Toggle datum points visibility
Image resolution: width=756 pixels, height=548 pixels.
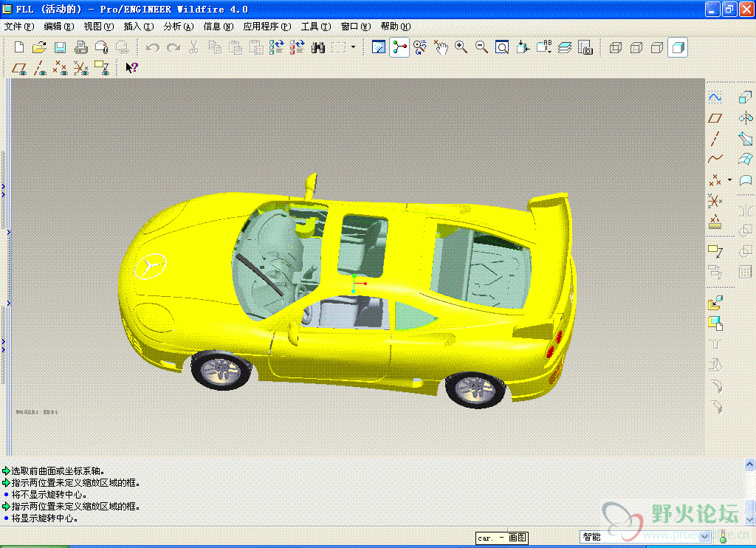[61, 68]
